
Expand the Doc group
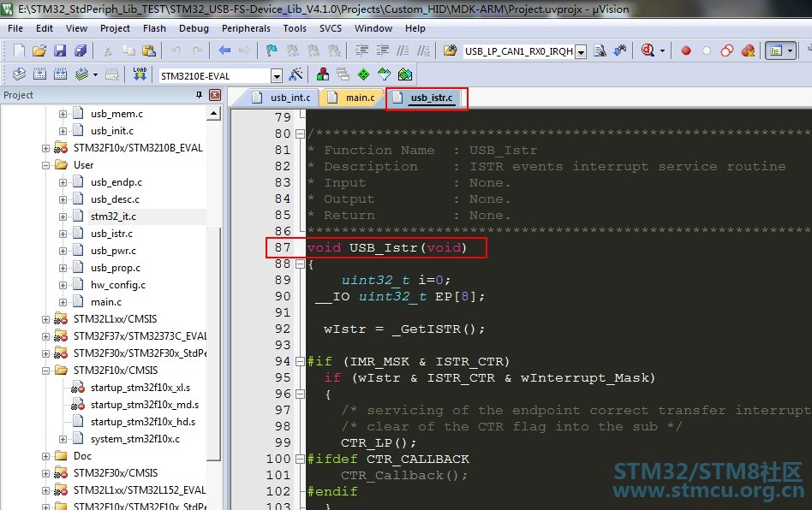point(45,456)
